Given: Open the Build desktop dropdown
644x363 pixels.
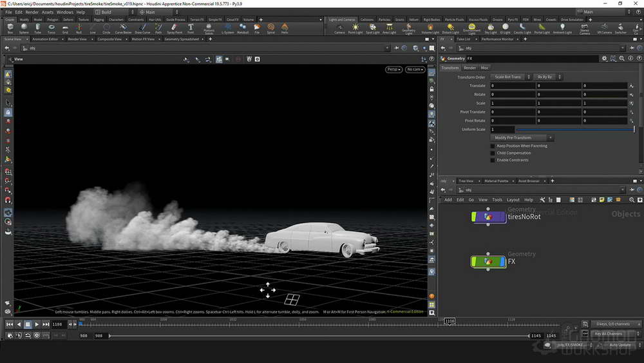Looking at the screenshot, I should click(114, 12).
